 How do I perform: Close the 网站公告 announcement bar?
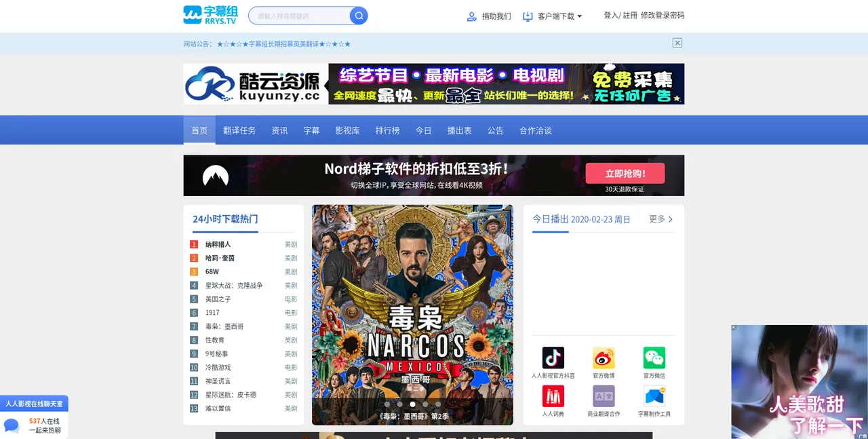click(677, 43)
